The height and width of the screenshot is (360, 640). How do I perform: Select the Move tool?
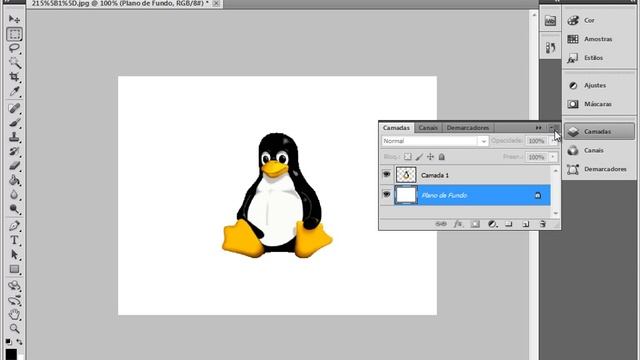point(14,19)
